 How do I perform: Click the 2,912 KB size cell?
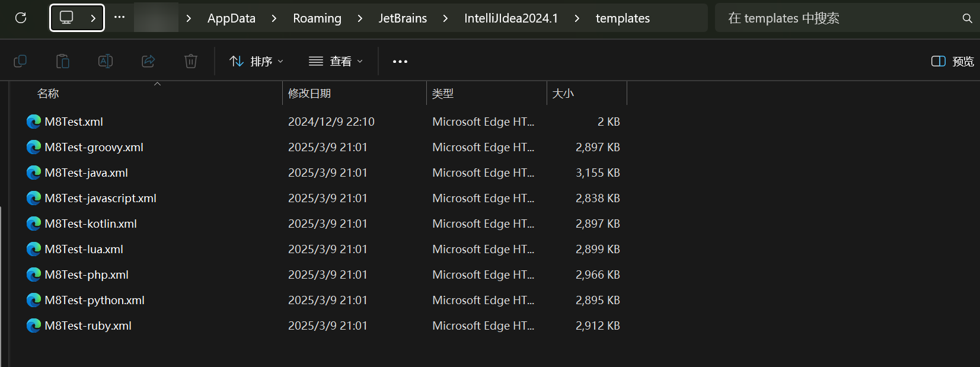point(598,325)
